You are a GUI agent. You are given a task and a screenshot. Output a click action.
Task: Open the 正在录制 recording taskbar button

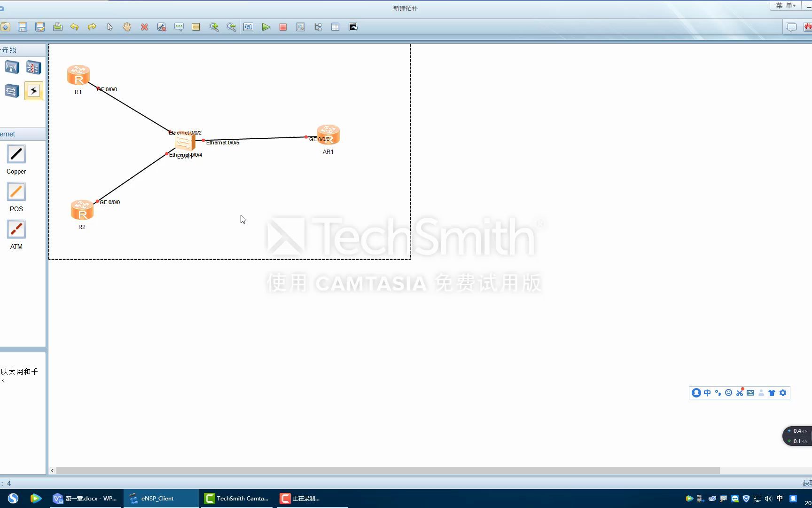pos(311,499)
